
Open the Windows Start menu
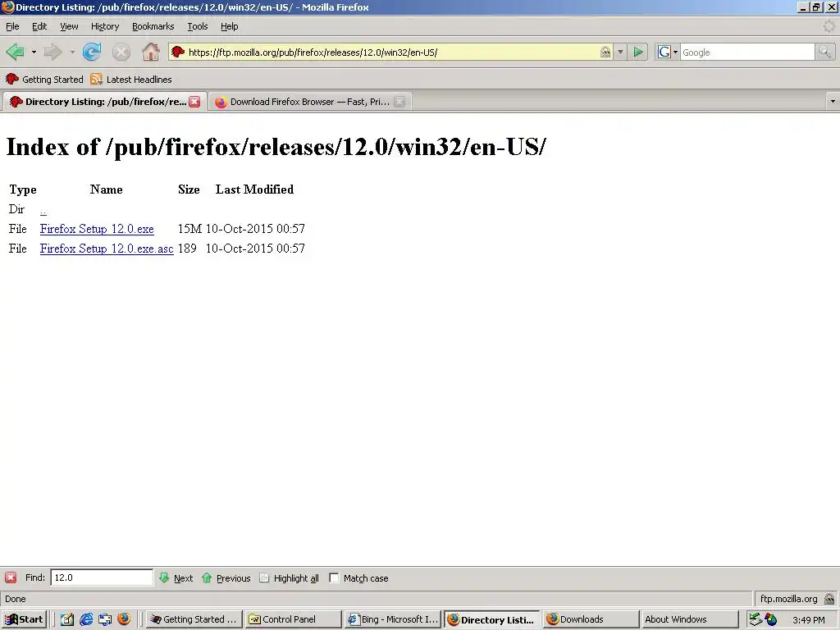click(24, 619)
